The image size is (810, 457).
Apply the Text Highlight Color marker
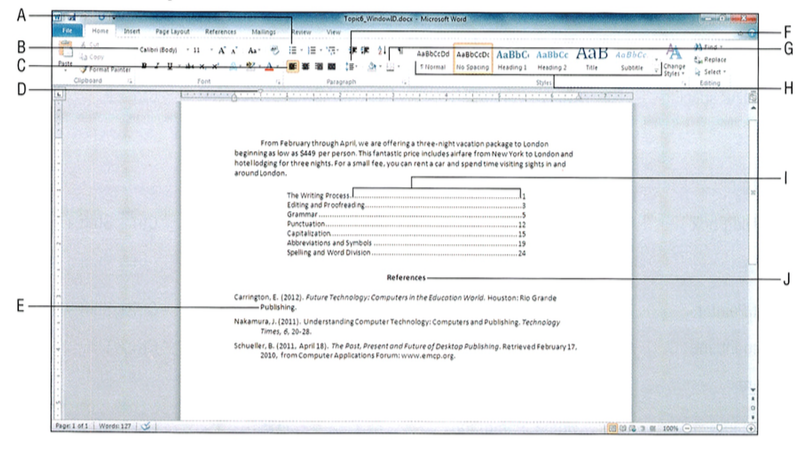251,66
